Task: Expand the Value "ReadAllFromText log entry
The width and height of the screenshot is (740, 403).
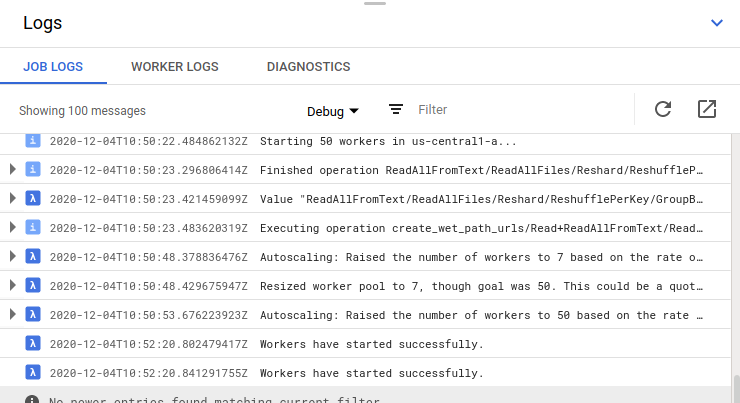Action: (x=13, y=198)
